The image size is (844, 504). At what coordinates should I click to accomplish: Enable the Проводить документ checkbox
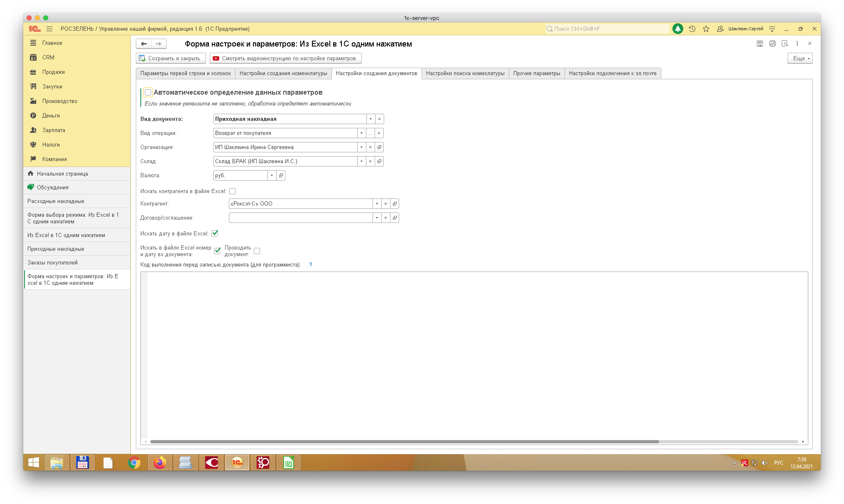(x=257, y=251)
